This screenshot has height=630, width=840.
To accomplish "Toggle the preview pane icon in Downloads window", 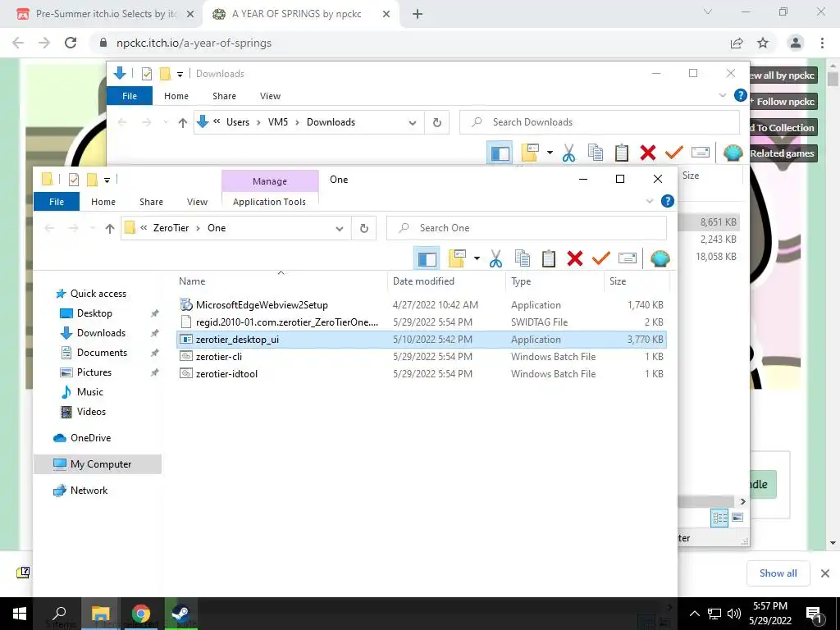I will [x=500, y=153].
